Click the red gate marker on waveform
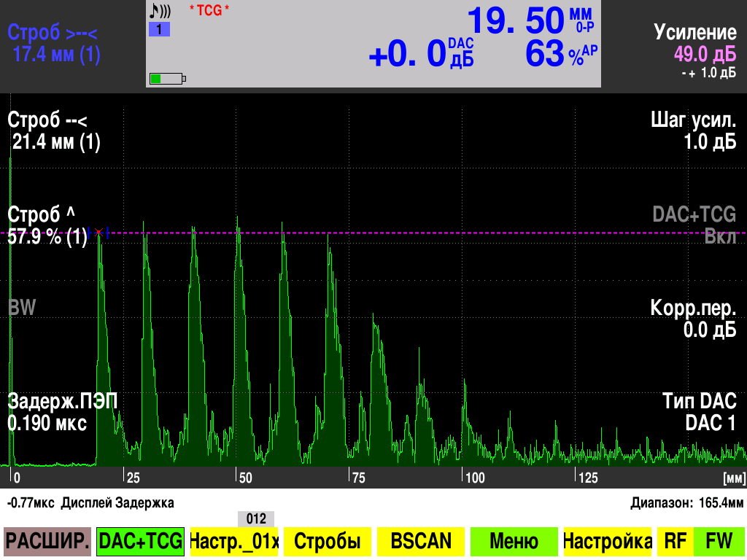The height and width of the screenshot is (560, 747). coord(98,232)
